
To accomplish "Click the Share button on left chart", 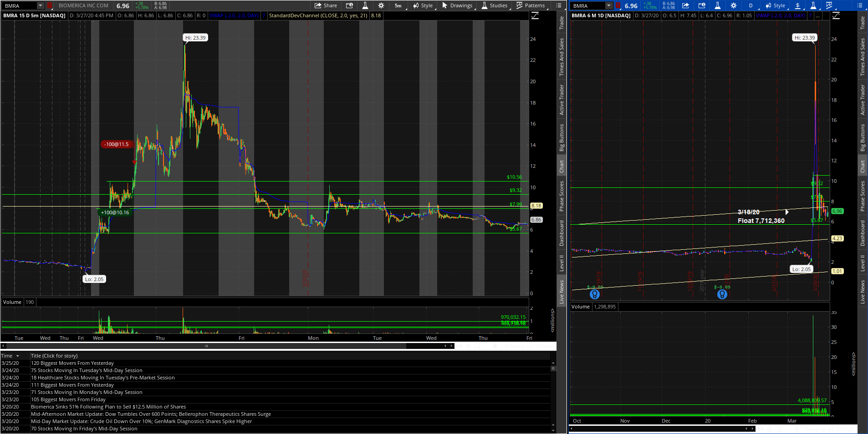I will pos(326,5).
